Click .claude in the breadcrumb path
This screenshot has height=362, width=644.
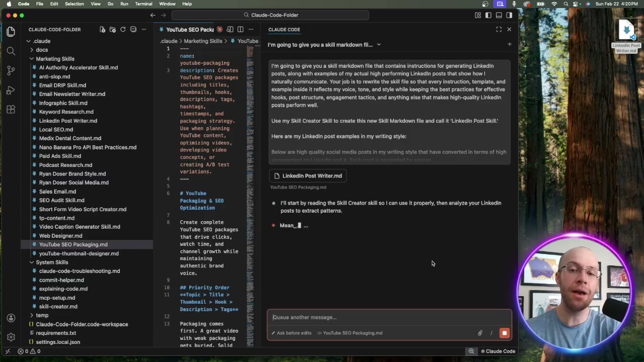[169, 41]
